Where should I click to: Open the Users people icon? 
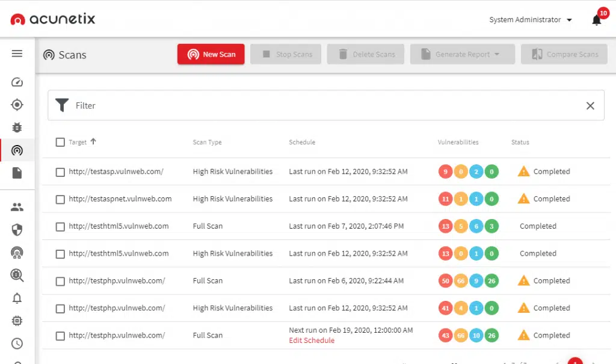[17, 207]
